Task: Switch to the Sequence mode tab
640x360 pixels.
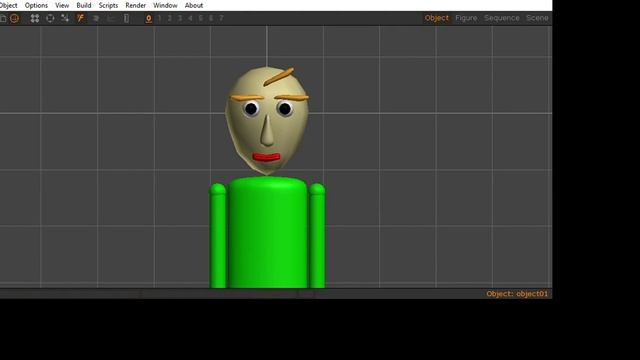Action: point(502,18)
